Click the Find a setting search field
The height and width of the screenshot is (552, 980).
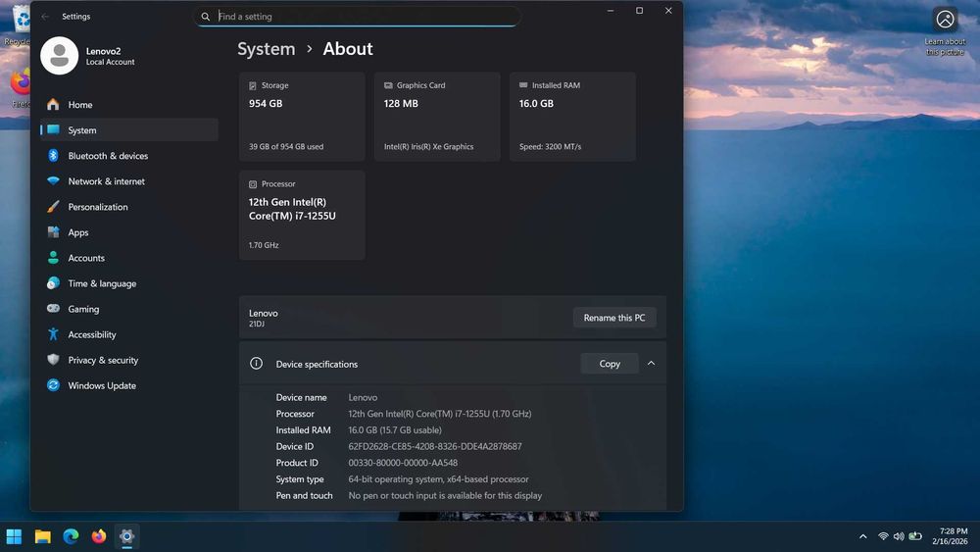pos(357,17)
